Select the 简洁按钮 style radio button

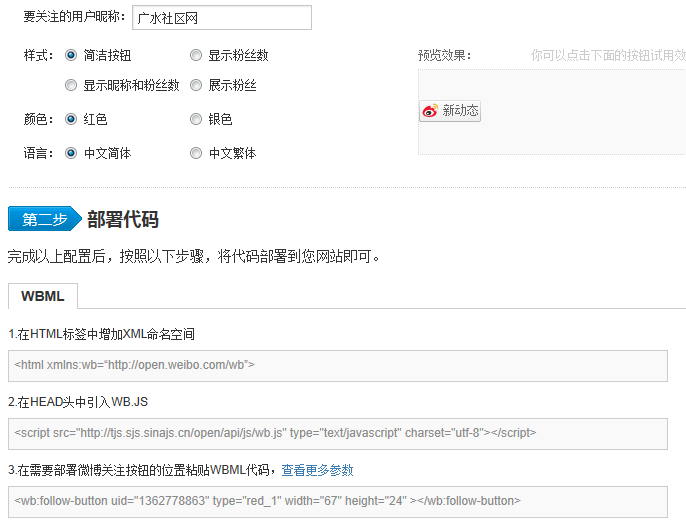[x=71, y=55]
